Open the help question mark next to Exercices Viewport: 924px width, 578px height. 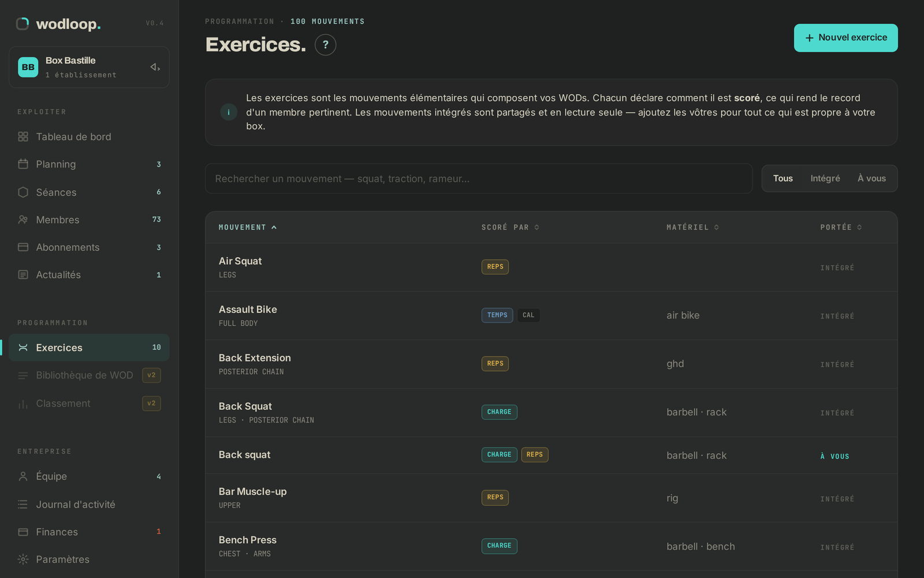tap(326, 45)
